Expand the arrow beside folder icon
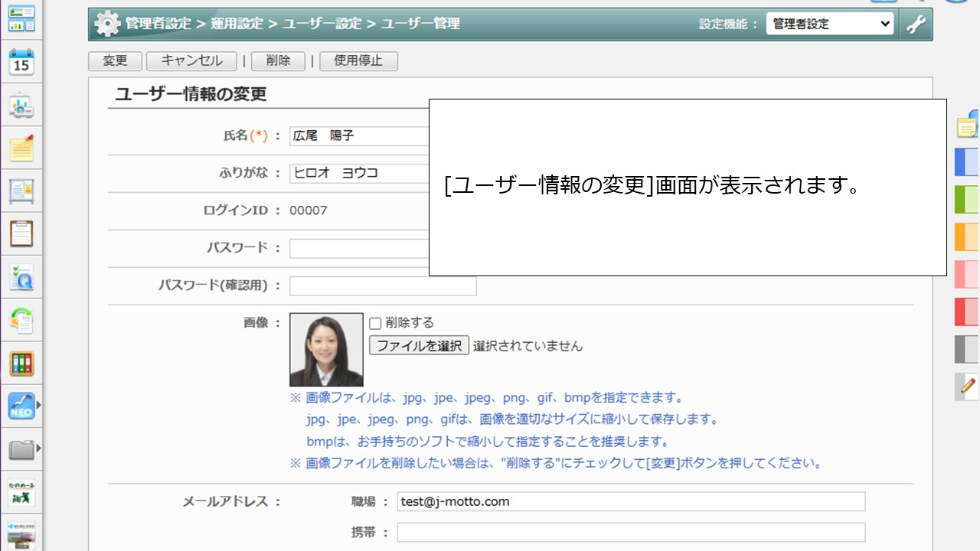980x551 pixels. tap(39, 448)
